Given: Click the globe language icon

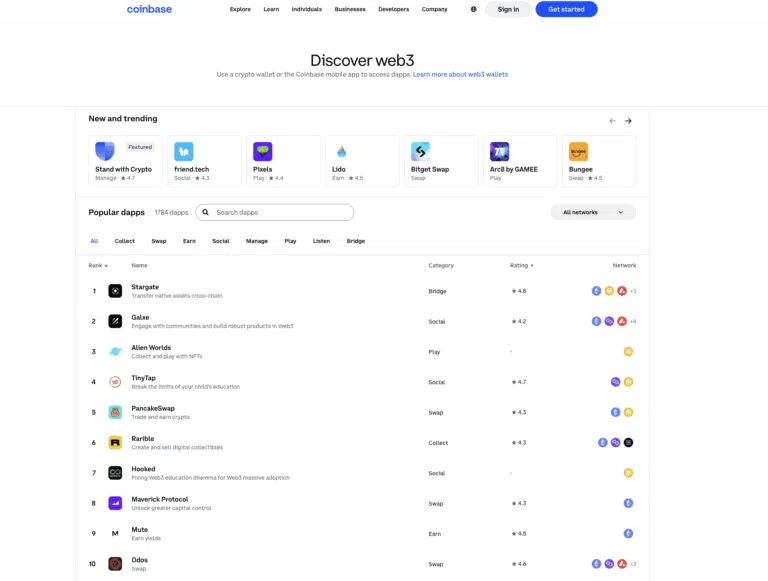Looking at the screenshot, I should 473,9.
